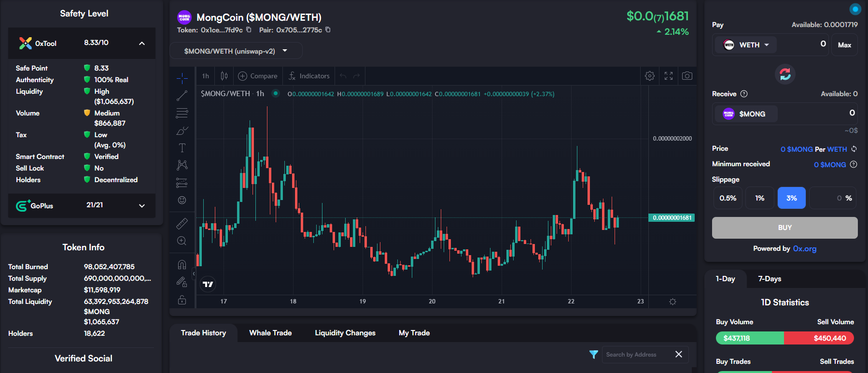Open the TradingView logo link

[x=208, y=284]
